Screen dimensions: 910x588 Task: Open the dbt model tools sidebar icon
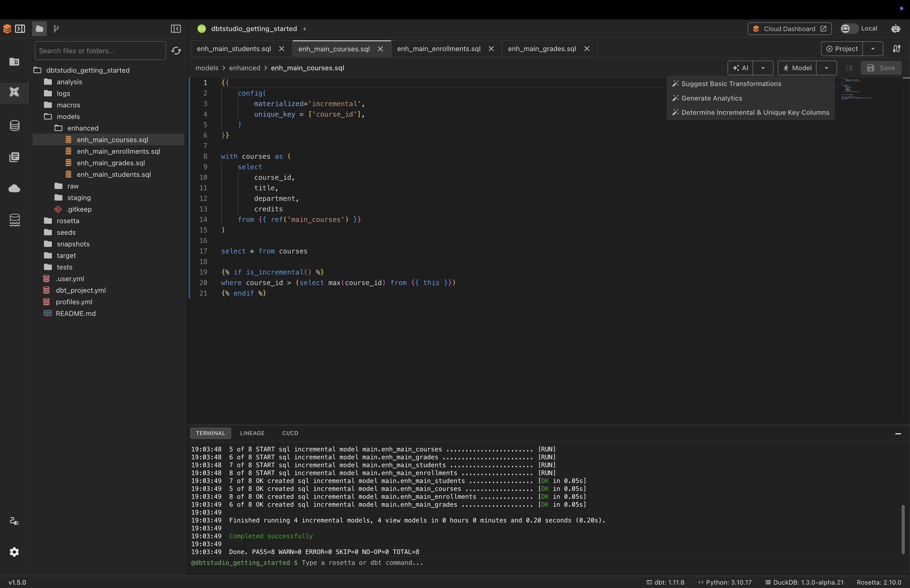(14, 92)
